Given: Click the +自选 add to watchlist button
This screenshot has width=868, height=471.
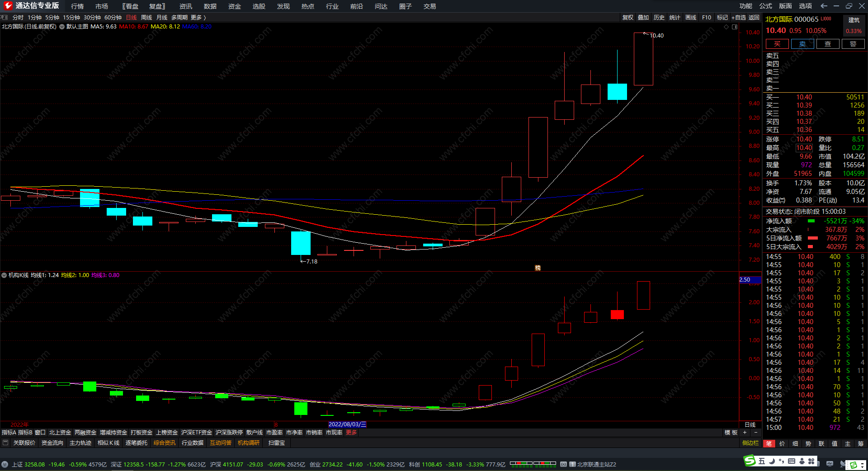Looking at the screenshot, I should pos(739,17).
